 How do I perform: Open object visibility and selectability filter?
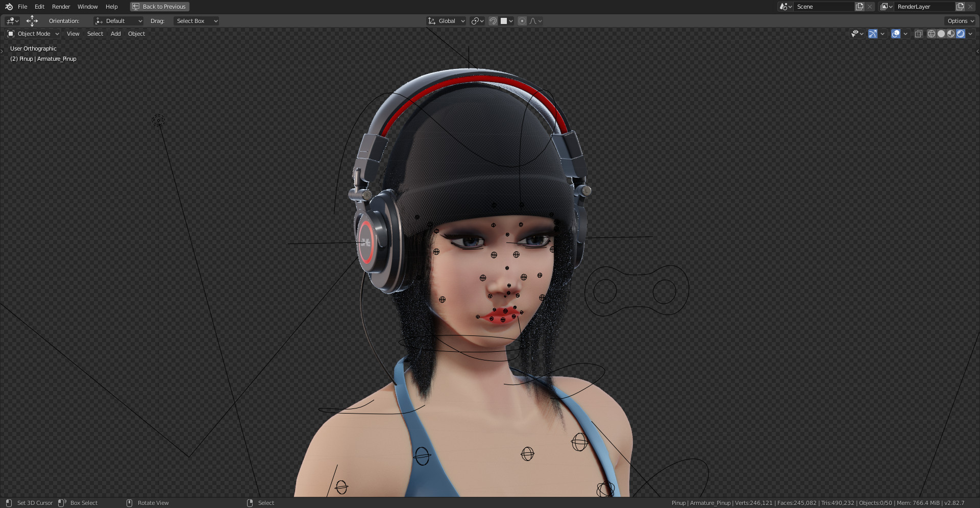click(x=857, y=34)
